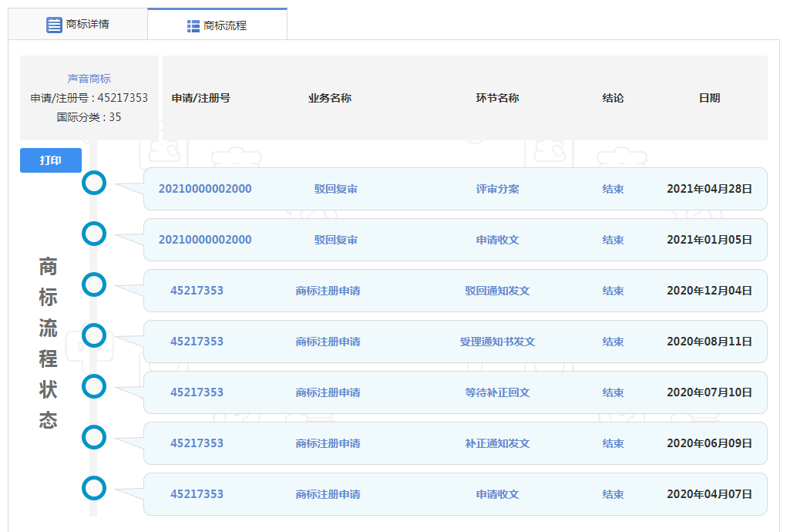Click timeline circle for 等待补正回文 row
The image size is (787, 532).
[94, 386]
